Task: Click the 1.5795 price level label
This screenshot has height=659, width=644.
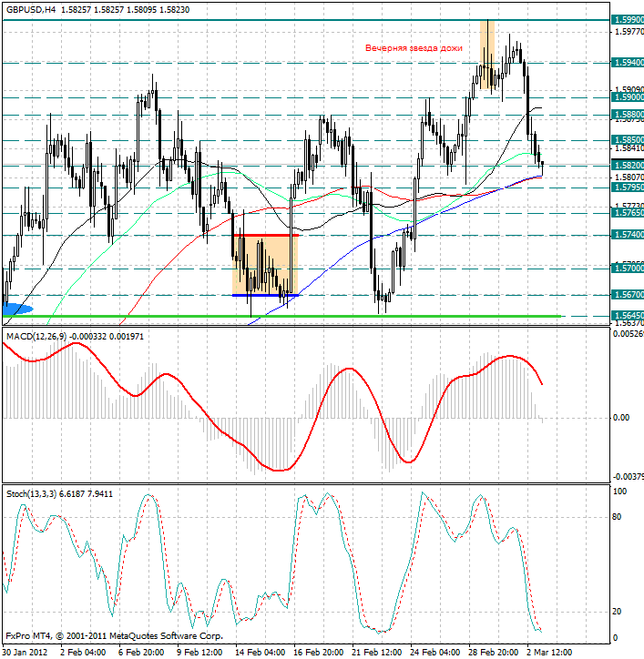Action: tap(628, 187)
